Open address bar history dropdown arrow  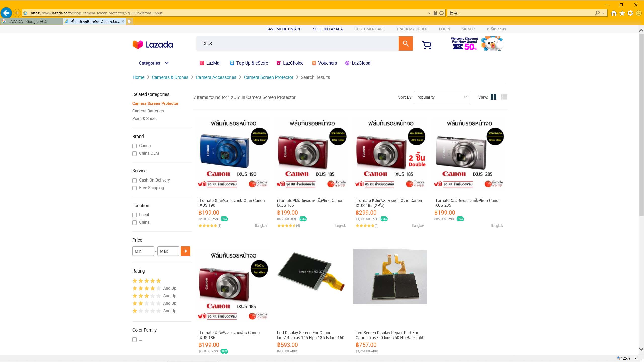tap(429, 13)
